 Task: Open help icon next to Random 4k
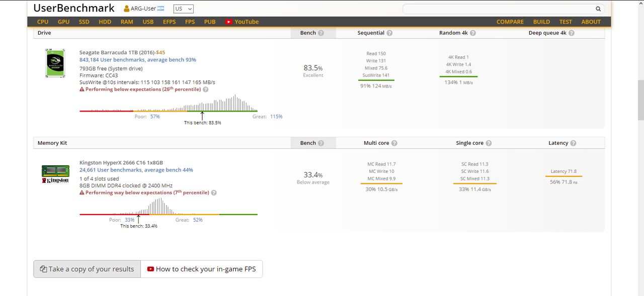click(473, 33)
